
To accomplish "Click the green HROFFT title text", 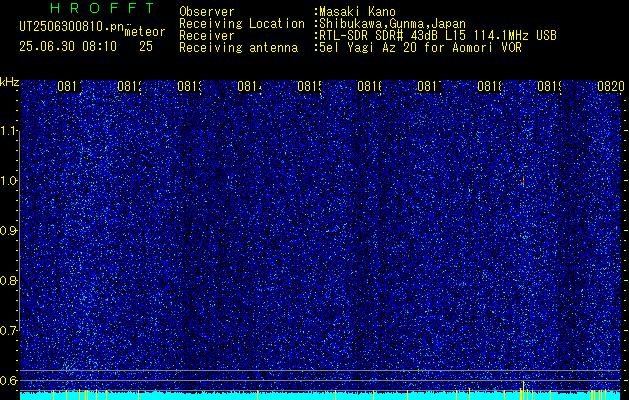I will (x=103, y=8).
